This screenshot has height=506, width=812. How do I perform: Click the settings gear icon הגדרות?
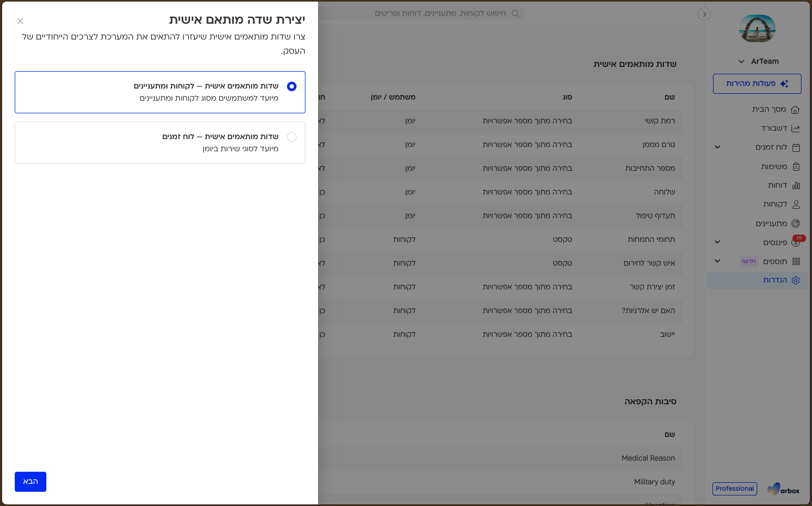pyautogui.click(x=796, y=280)
